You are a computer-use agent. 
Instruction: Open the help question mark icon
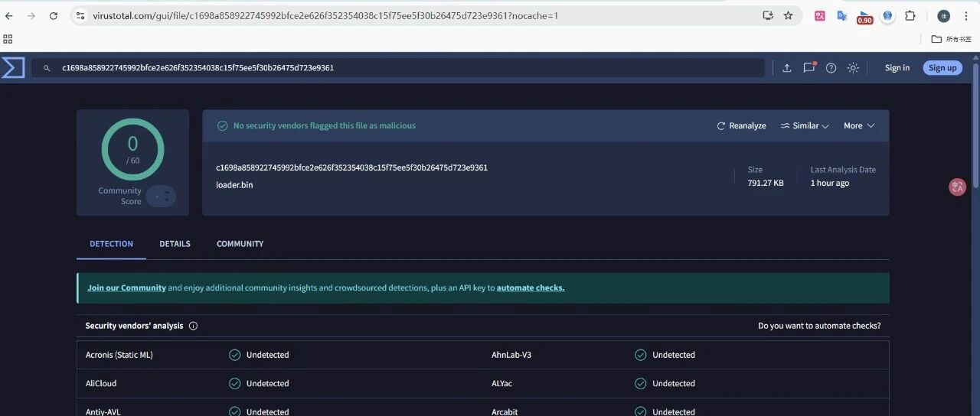(831, 68)
